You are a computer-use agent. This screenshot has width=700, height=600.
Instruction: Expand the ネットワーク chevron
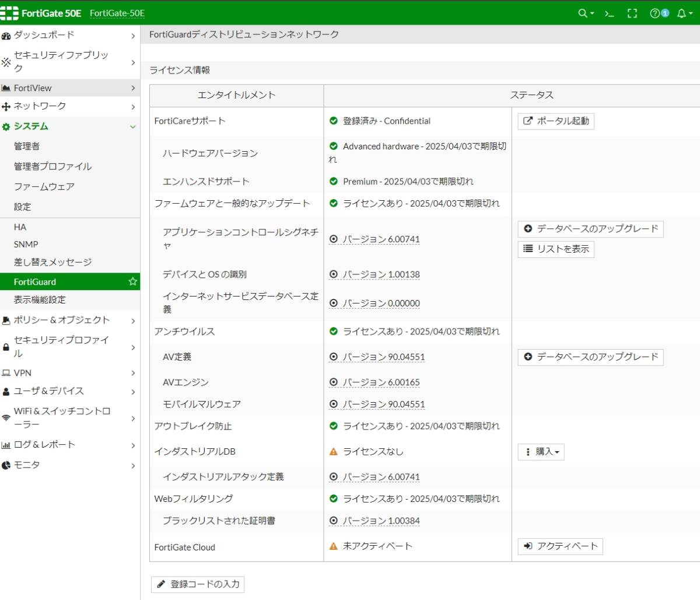click(x=133, y=107)
